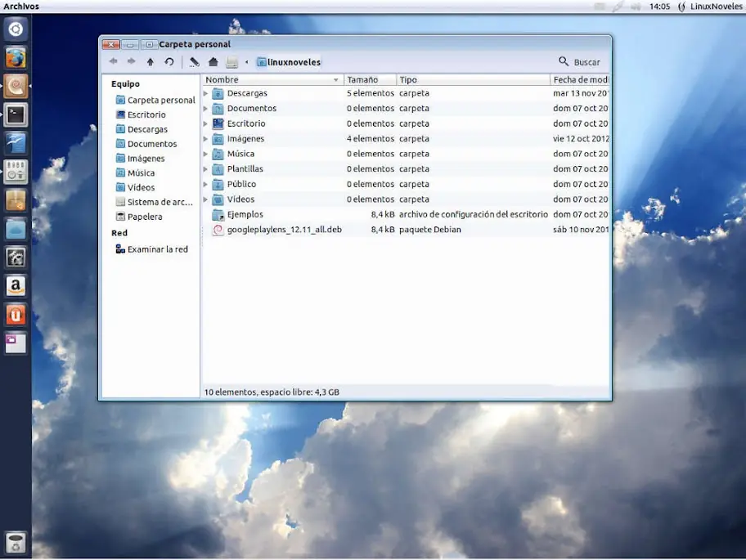Open Vídeos in sidebar
This screenshot has width=746, height=560.
coord(135,187)
